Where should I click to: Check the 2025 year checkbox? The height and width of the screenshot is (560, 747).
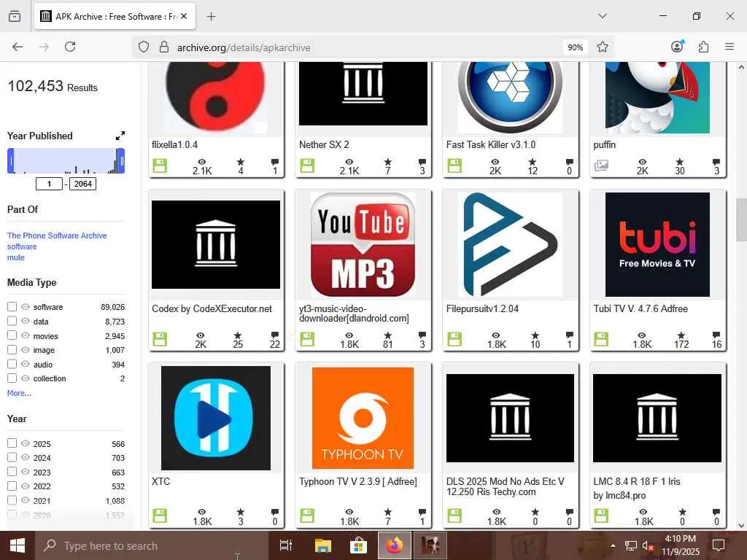pyautogui.click(x=12, y=443)
